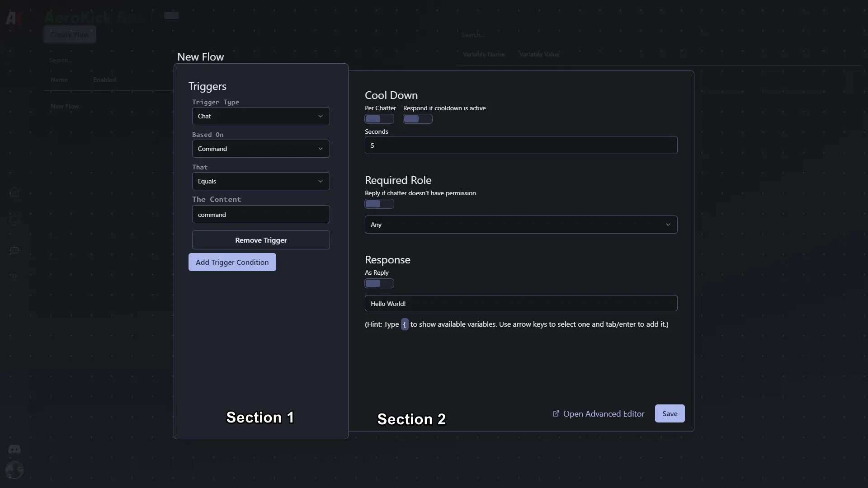Viewport: 868px width, 488px height.
Task: Click the Seconds value input field
Action: pyautogui.click(x=520, y=145)
